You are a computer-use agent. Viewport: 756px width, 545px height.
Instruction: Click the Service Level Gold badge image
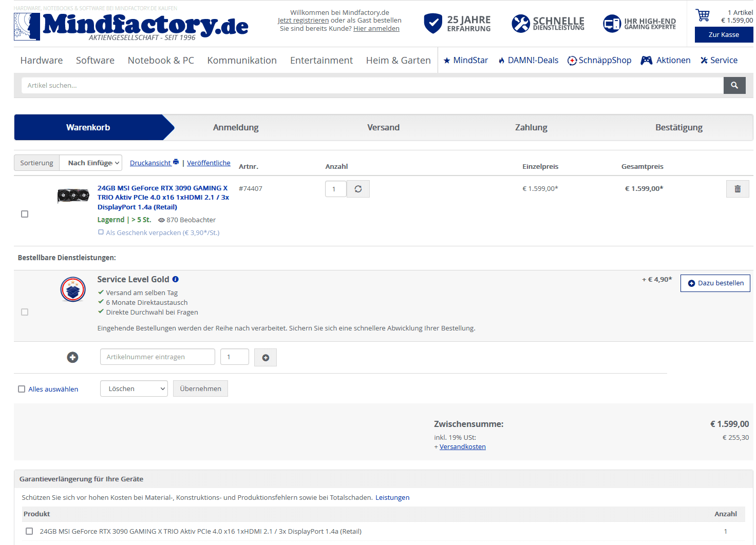coord(73,289)
